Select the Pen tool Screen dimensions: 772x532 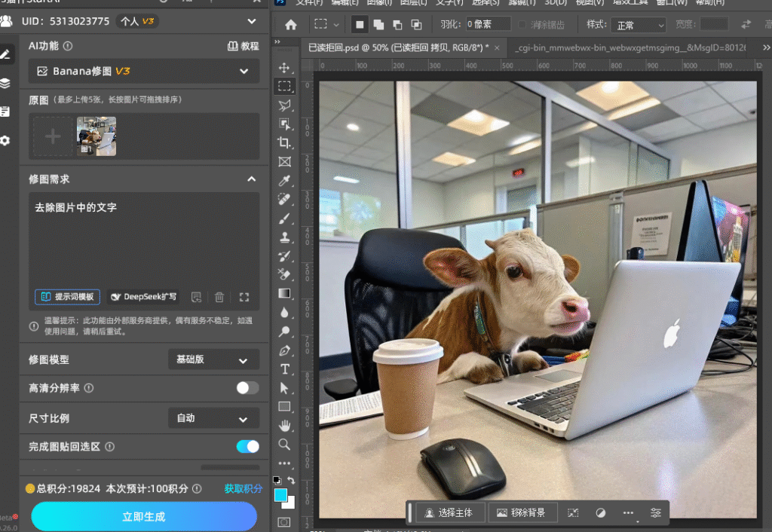[x=284, y=350]
